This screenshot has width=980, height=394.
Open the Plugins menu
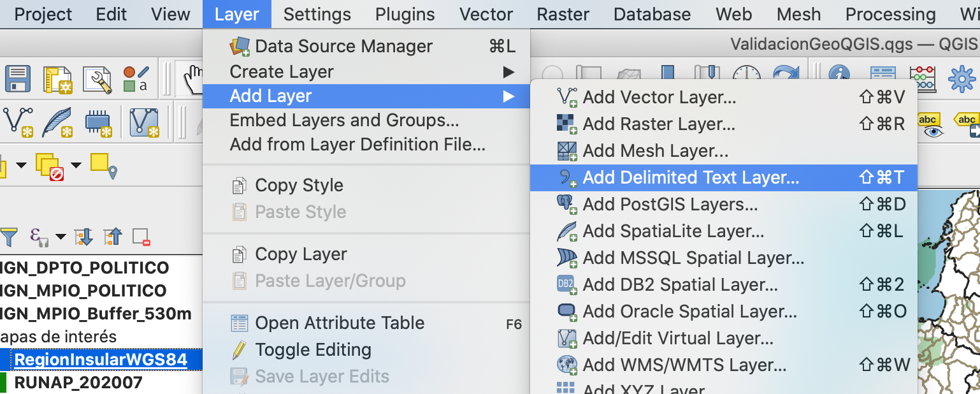coord(405,14)
